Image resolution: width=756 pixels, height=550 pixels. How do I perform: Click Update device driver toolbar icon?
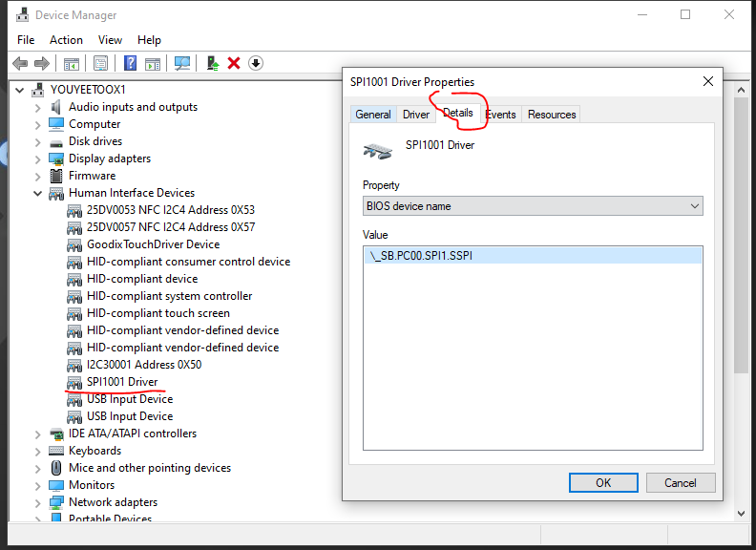(x=214, y=64)
